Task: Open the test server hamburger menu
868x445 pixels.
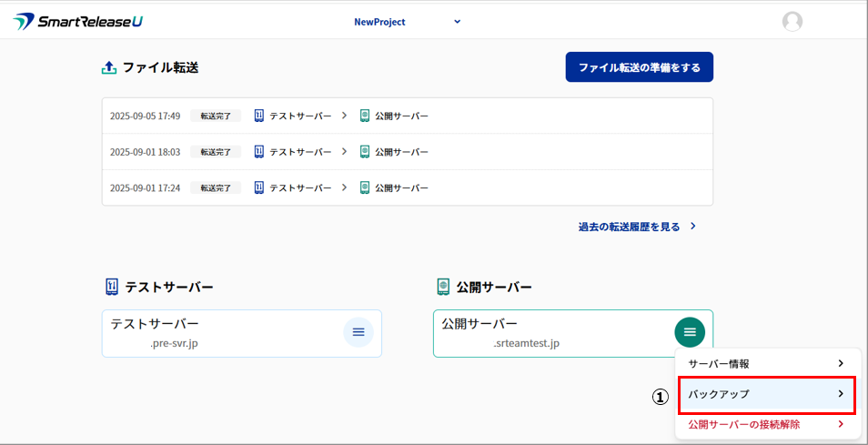Action: [x=358, y=332]
